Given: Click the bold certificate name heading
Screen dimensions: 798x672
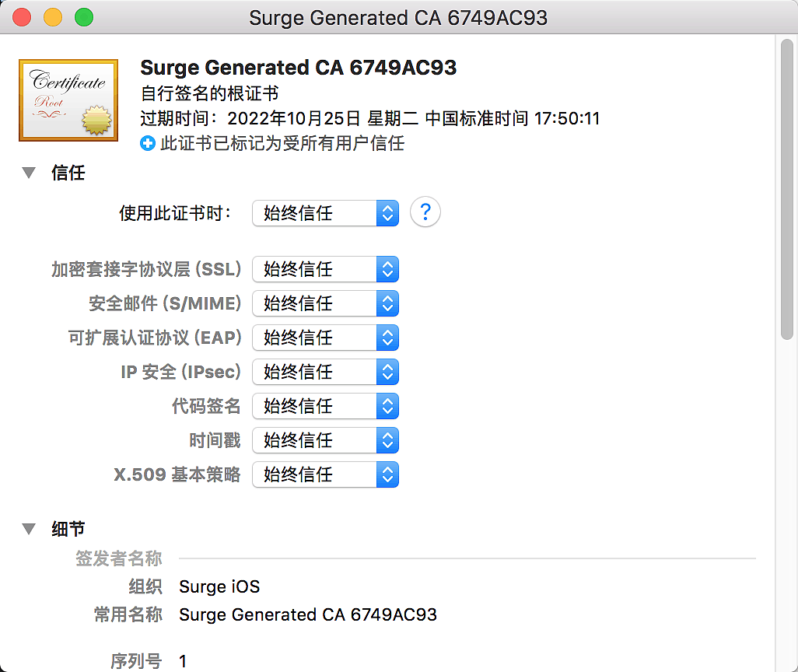Looking at the screenshot, I should [x=298, y=68].
